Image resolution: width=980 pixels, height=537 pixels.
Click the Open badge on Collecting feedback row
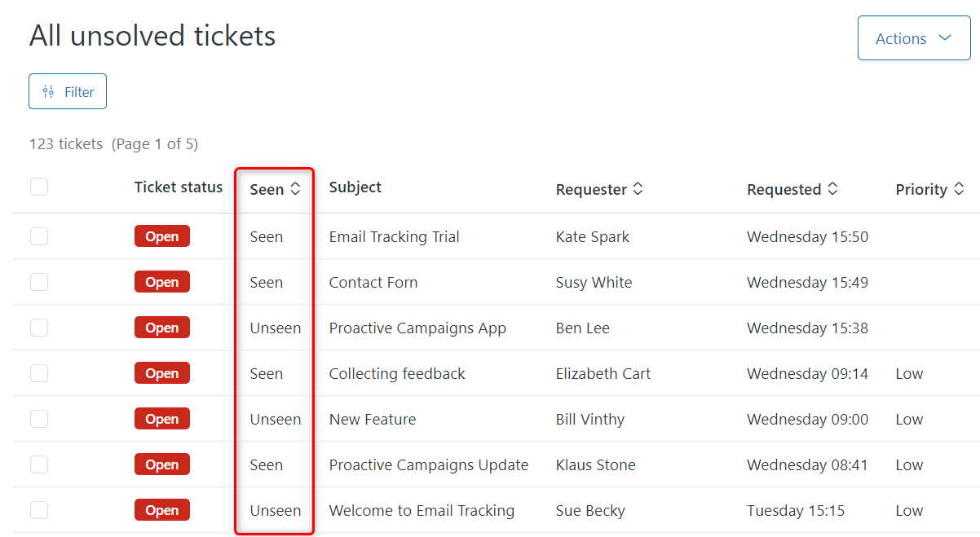tap(161, 372)
